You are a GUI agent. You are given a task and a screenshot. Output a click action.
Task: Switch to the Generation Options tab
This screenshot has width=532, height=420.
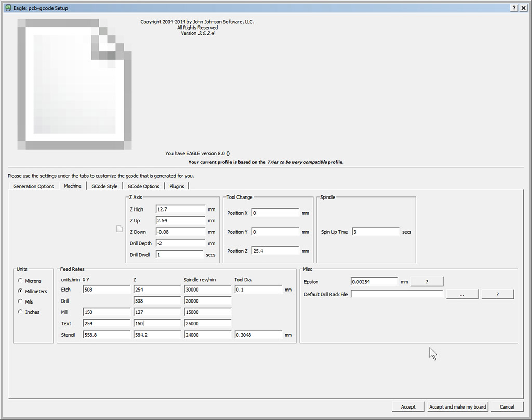point(33,186)
